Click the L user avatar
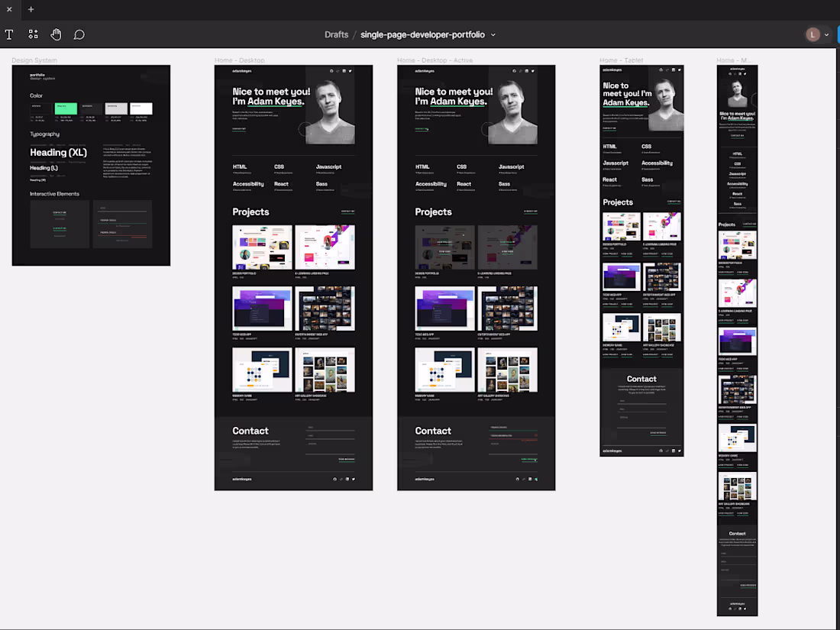Screen dimensions: 840x630 click(x=811, y=34)
